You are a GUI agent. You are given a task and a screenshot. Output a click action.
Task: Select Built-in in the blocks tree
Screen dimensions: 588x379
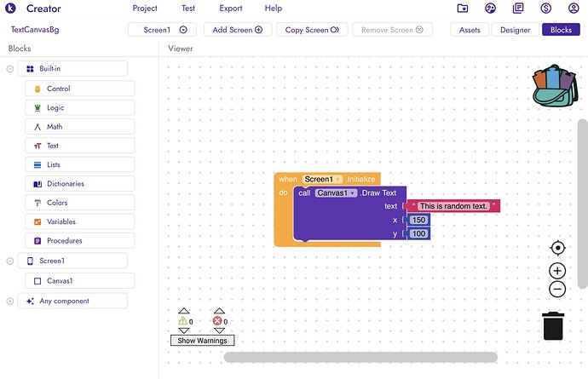point(72,69)
